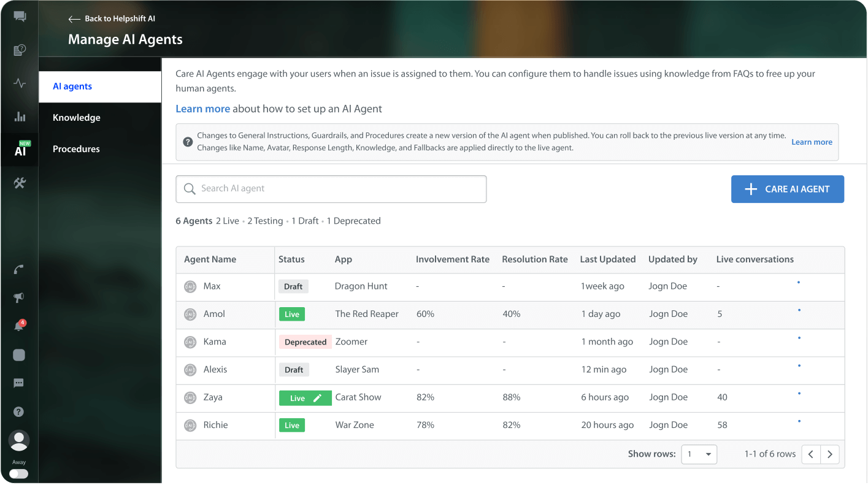Open the Learn more link about AI Agents
Image resolution: width=868 pixels, height=488 pixels.
(x=202, y=109)
